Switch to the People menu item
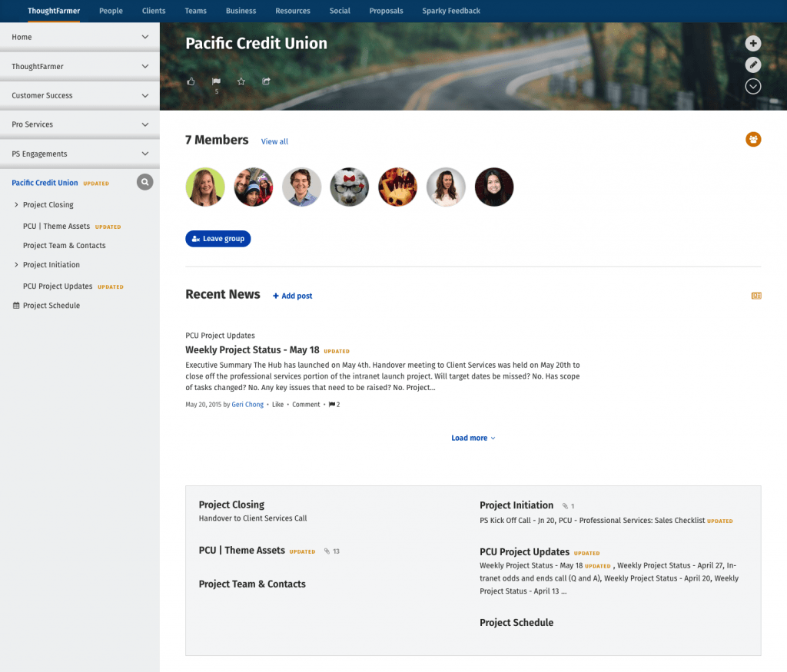The image size is (787, 672). pos(111,11)
